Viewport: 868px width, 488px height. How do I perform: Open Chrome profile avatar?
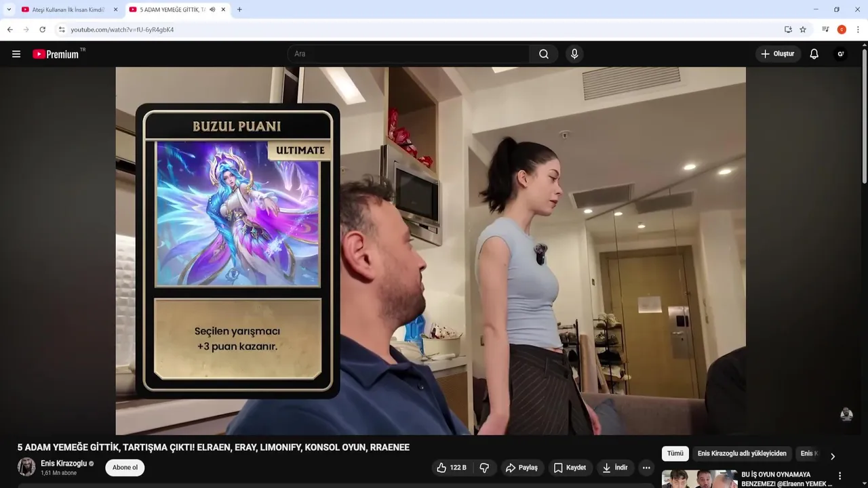[842, 30]
